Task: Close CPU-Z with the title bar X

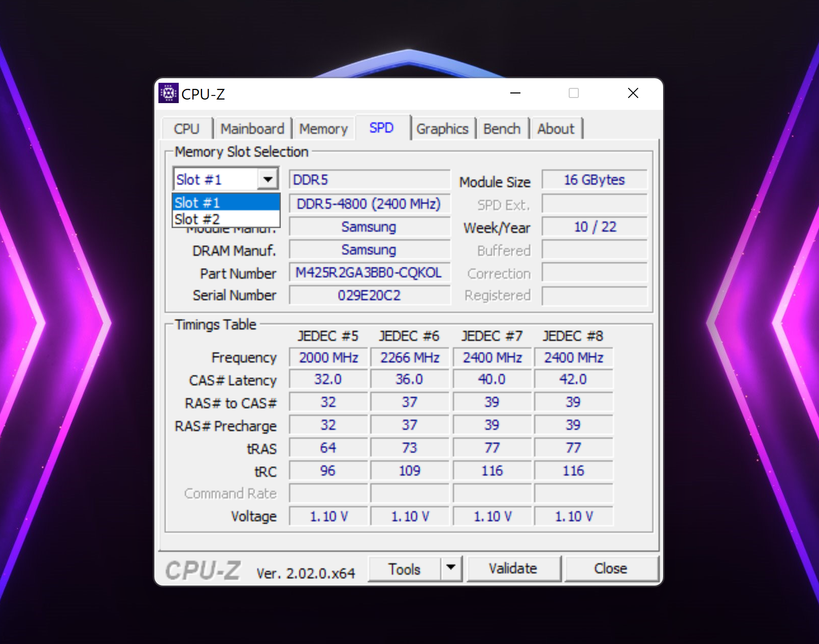Action: pyautogui.click(x=633, y=93)
